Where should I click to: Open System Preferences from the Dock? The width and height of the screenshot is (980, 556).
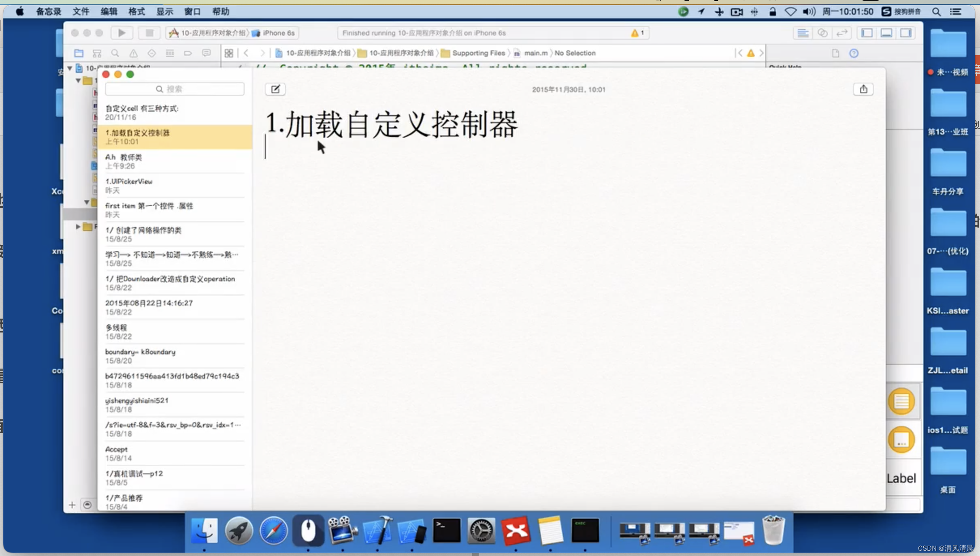click(x=481, y=530)
